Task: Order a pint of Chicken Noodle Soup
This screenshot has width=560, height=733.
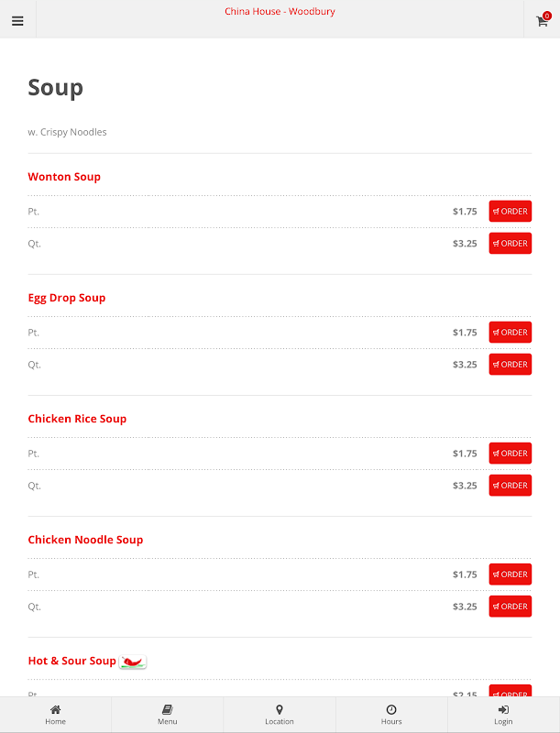Action: tap(510, 574)
